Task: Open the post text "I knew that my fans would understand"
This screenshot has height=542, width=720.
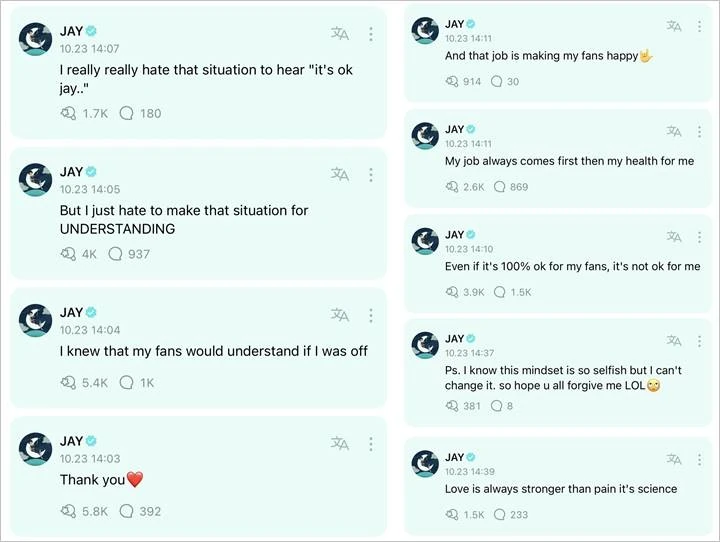Action: (214, 351)
